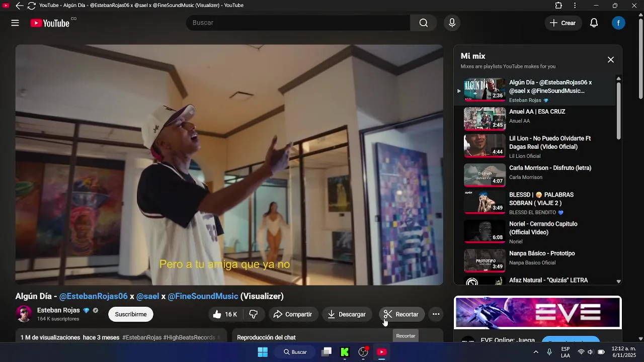Image resolution: width=644 pixels, height=362 pixels.
Task: Click the Recortar clip button
Action: [401, 314]
